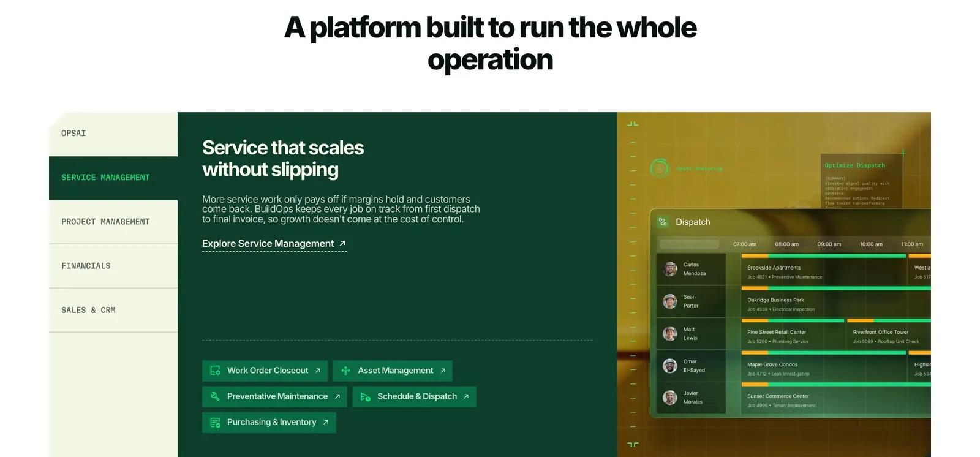980x457 pixels.
Task: Click the Purchasing & Inventory icon
Action: tap(215, 422)
